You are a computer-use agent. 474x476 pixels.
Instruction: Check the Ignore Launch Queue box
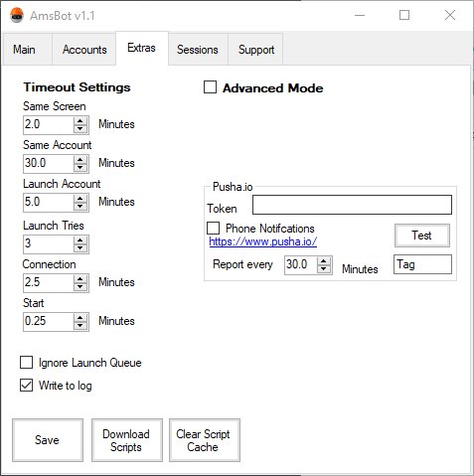point(26,362)
